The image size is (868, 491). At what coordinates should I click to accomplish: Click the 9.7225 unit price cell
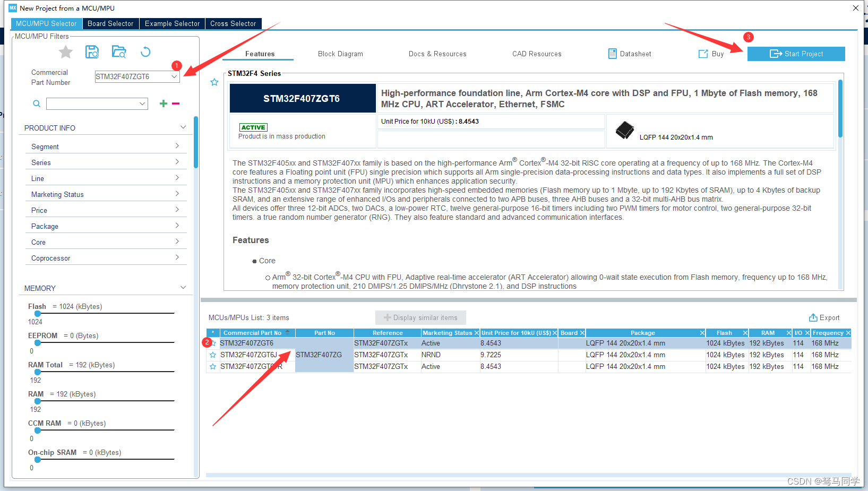pyautogui.click(x=519, y=355)
